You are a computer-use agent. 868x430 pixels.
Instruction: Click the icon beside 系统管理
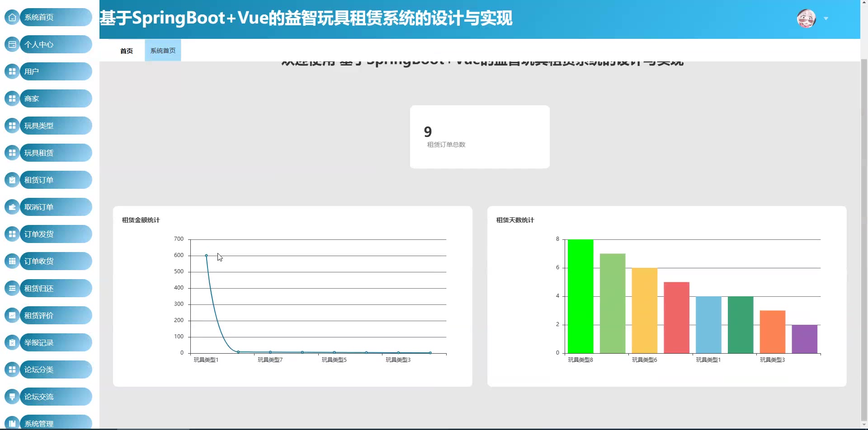point(12,423)
